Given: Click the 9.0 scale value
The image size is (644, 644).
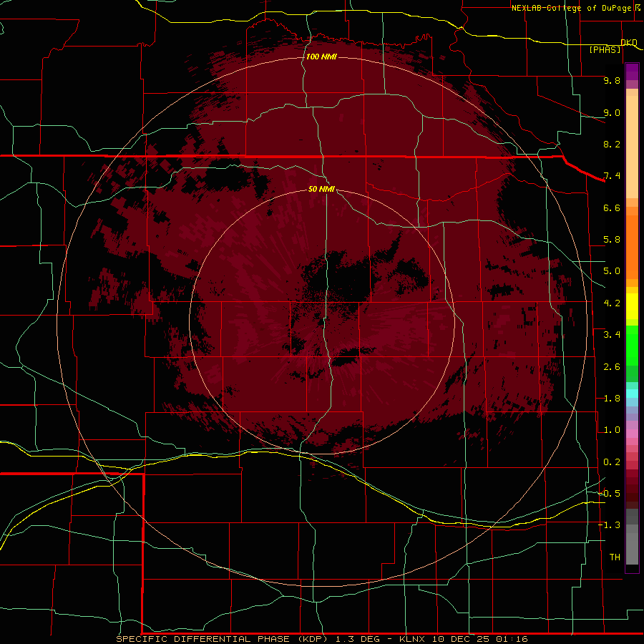Looking at the screenshot, I should click(x=612, y=112).
